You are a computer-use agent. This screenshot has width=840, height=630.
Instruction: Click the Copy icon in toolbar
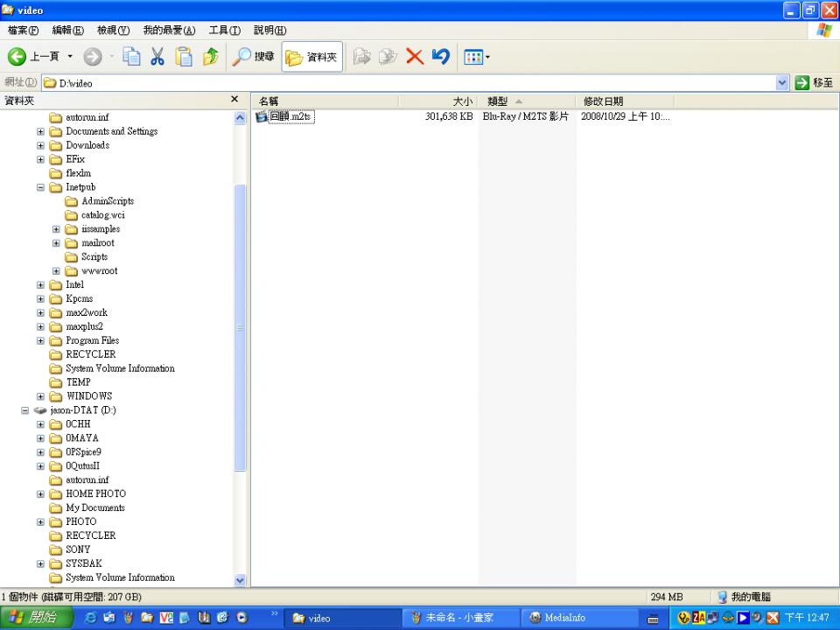131,56
